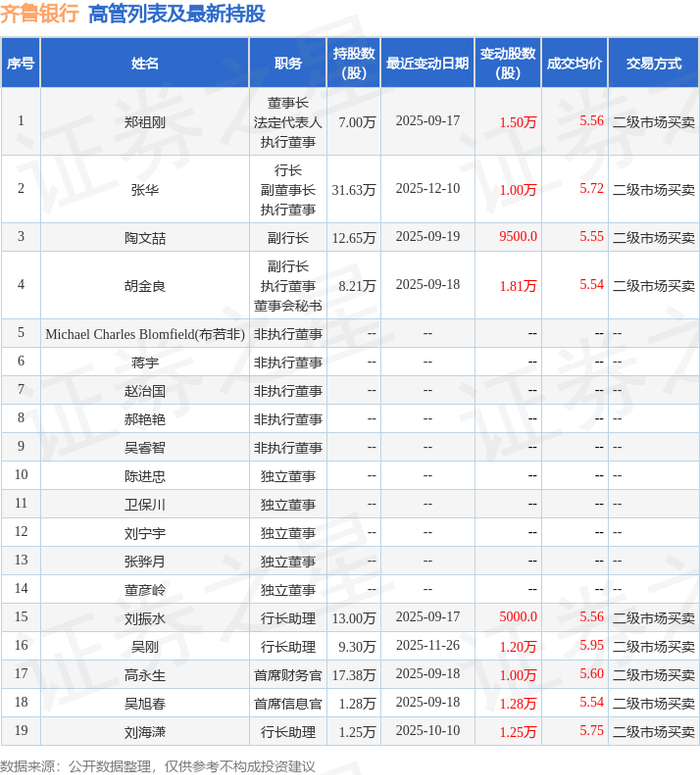Click the date 2025-12-10
The height and width of the screenshot is (775, 700).
point(428,188)
